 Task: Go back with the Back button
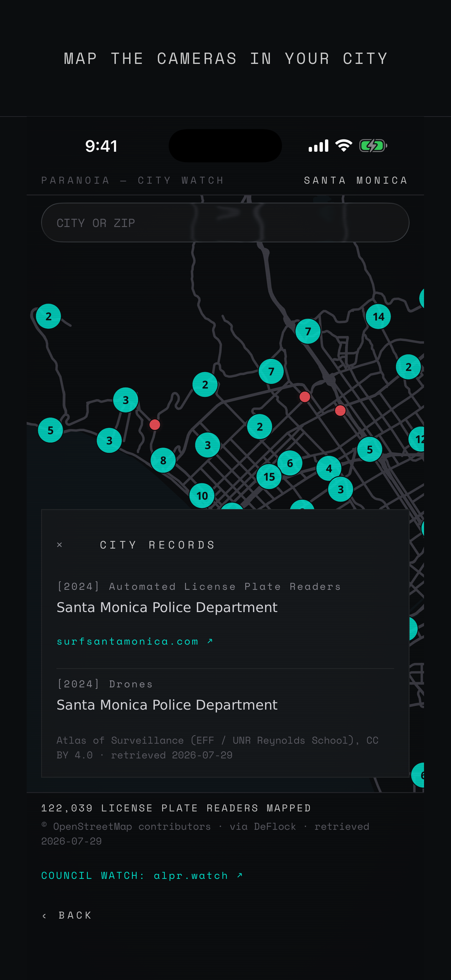tap(67, 915)
